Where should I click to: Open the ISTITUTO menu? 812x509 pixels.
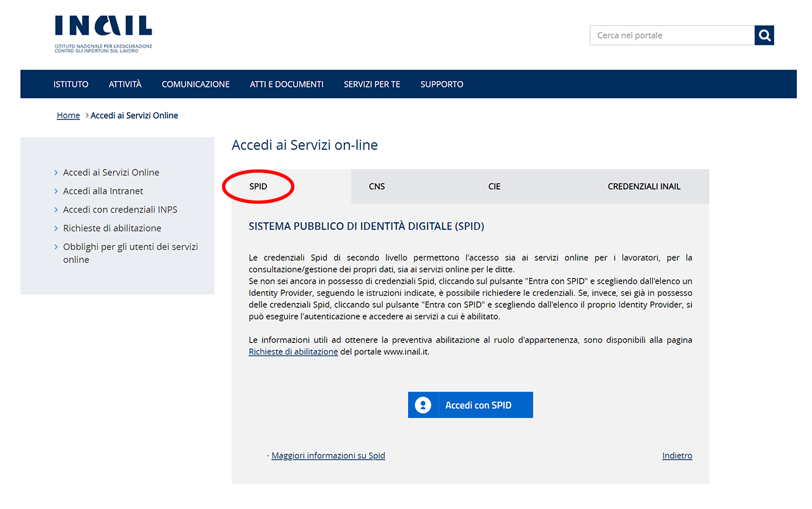point(71,84)
